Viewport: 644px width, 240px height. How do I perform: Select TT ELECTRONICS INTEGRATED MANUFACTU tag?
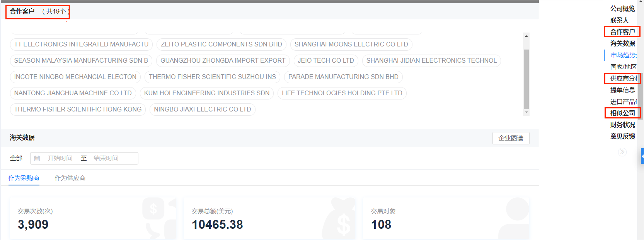pos(81,45)
